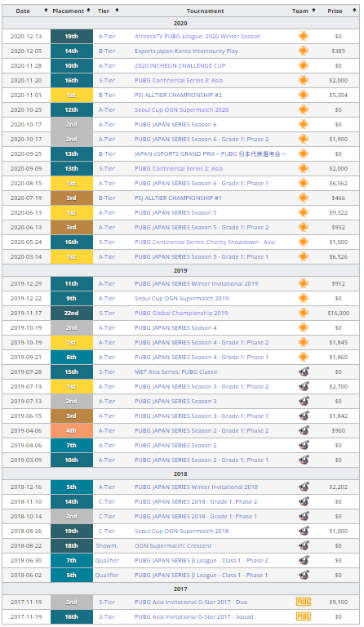Open Esports Japan-Korea Intercounty Play link
This screenshot has height=627, width=364.
pos(186,51)
